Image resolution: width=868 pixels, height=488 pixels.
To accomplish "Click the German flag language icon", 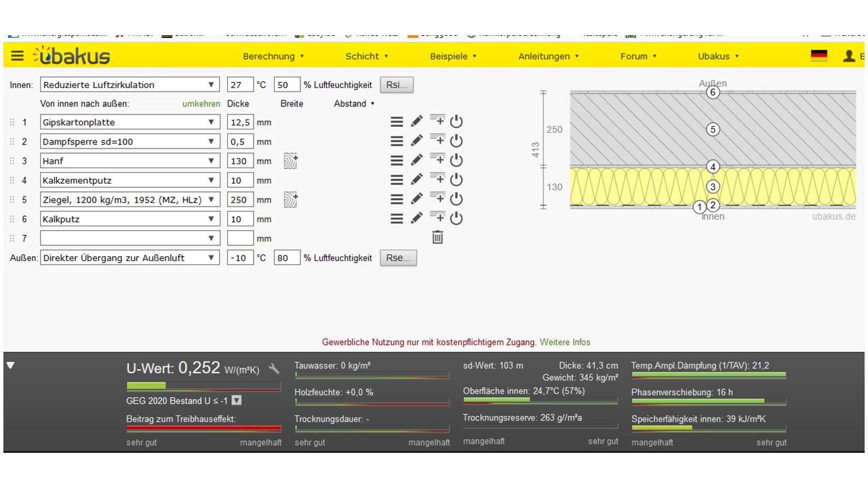I will [x=819, y=56].
